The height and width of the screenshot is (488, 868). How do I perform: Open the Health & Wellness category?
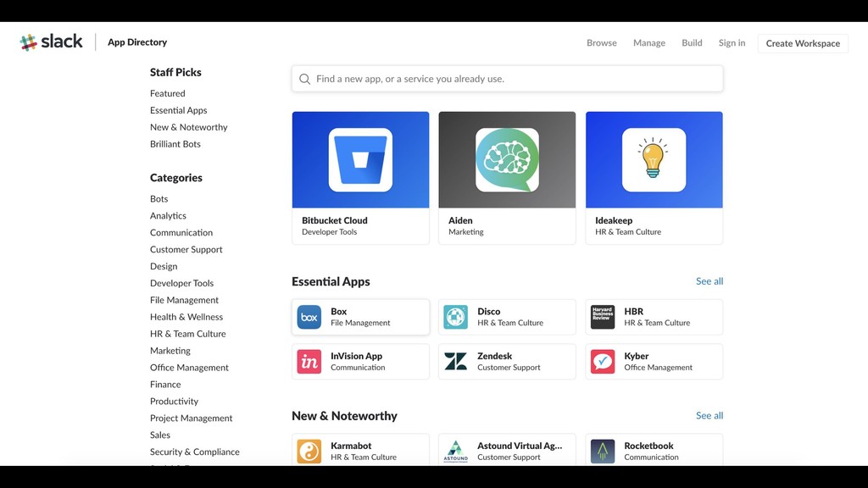click(186, 317)
